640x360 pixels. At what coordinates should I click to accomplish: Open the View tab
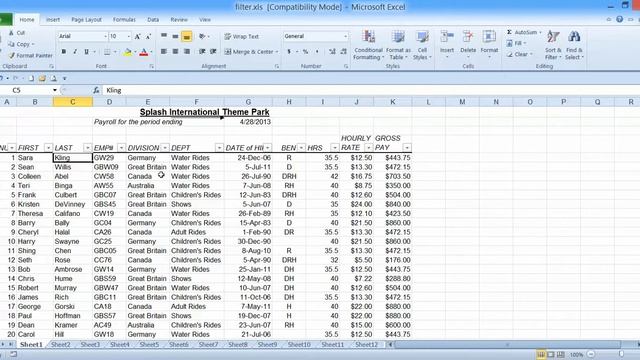(205, 20)
